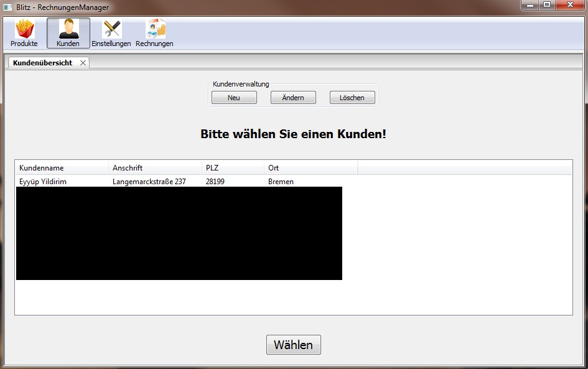The height and width of the screenshot is (369, 588).
Task: Delete customer with Löschen button
Action: tap(352, 98)
